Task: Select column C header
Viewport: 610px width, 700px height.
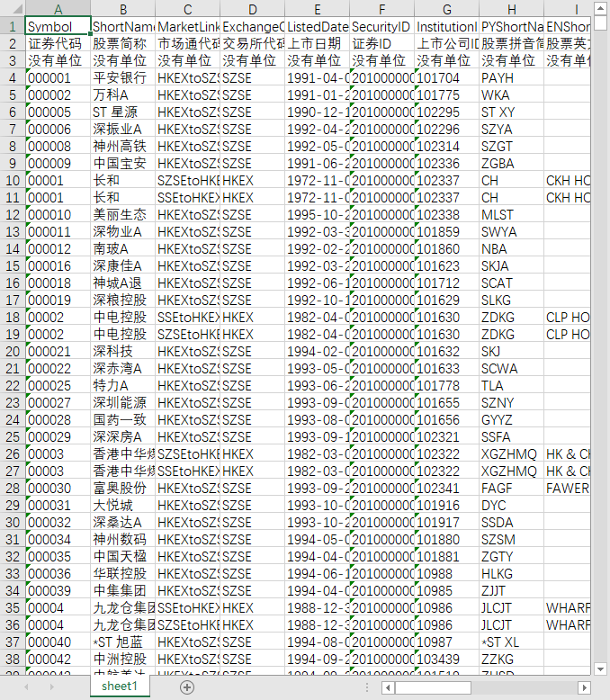Action: click(187, 9)
